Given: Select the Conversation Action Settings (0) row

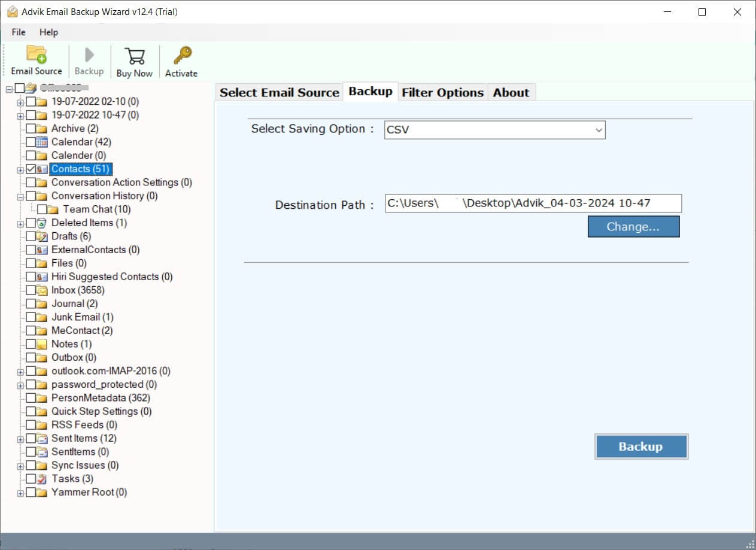Looking at the screenshot, I should [x=122, y=183].
